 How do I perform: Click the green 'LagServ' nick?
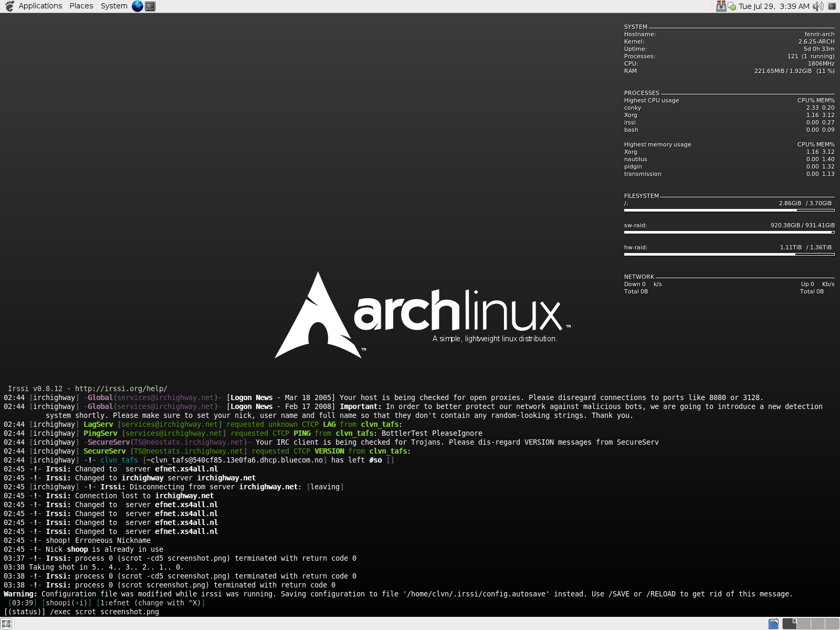[x=98, y=424]
